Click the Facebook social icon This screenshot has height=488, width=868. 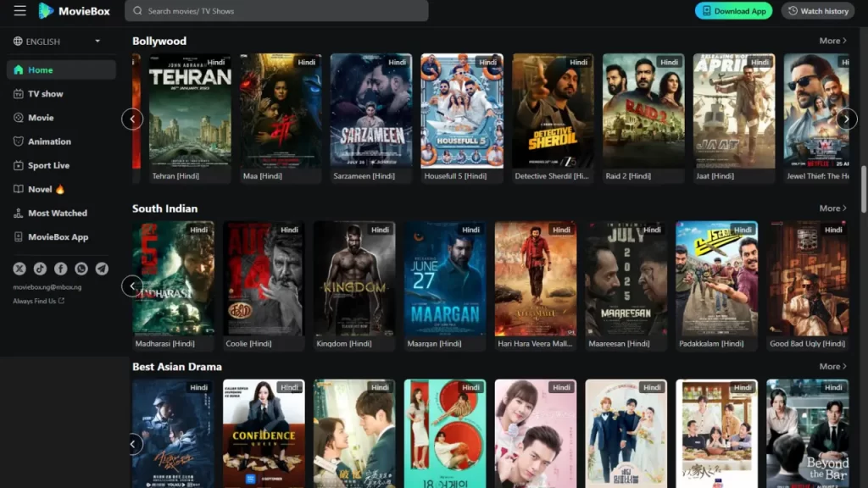60,269
